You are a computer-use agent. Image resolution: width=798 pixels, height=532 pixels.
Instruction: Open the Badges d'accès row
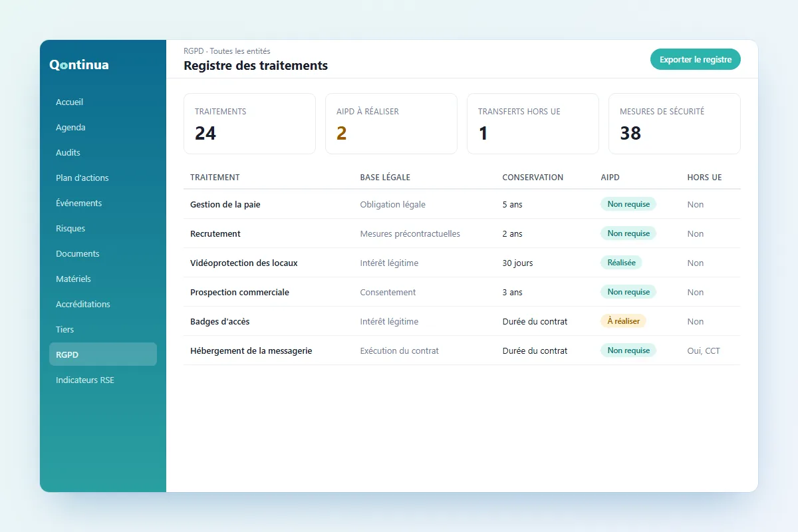(462, 321)
